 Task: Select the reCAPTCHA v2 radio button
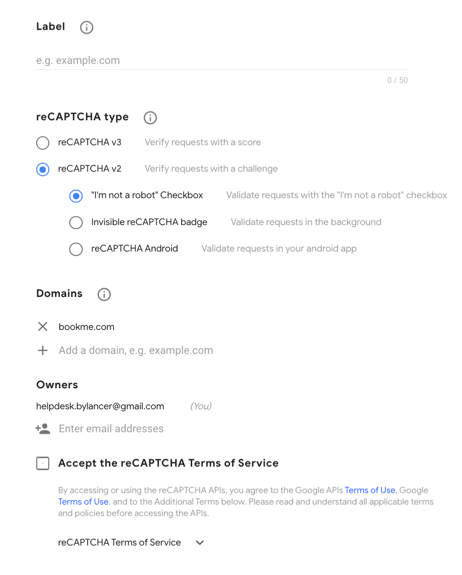(x=43, y=169)
